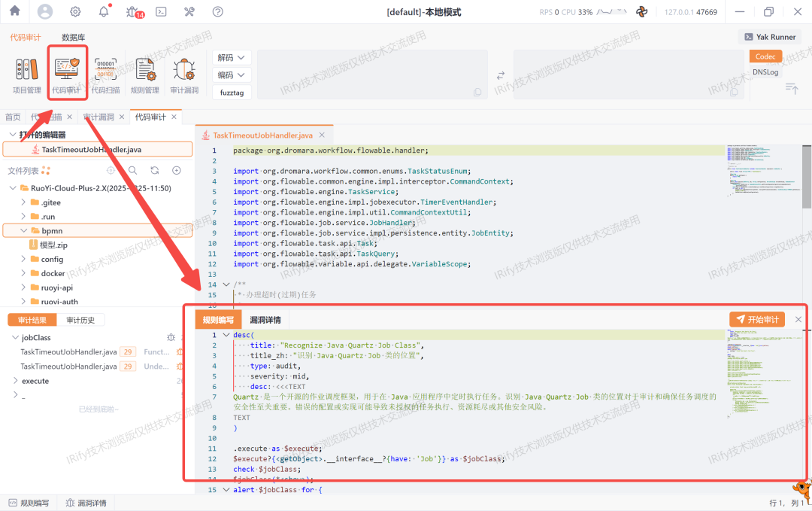This screenshot has width=812, height=511.
Task: Open the help question mark icon
Action: (218, 11)
